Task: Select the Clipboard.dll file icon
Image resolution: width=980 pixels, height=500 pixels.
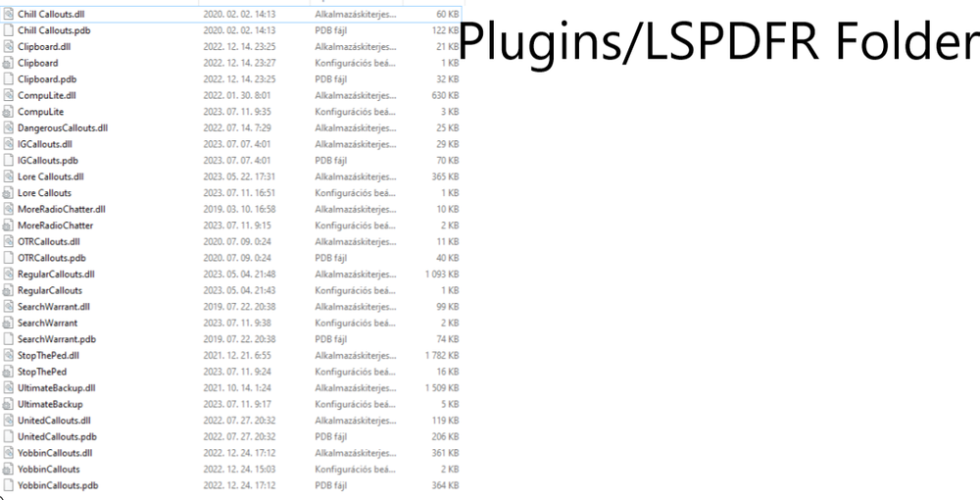Action: tap(8, 46)
